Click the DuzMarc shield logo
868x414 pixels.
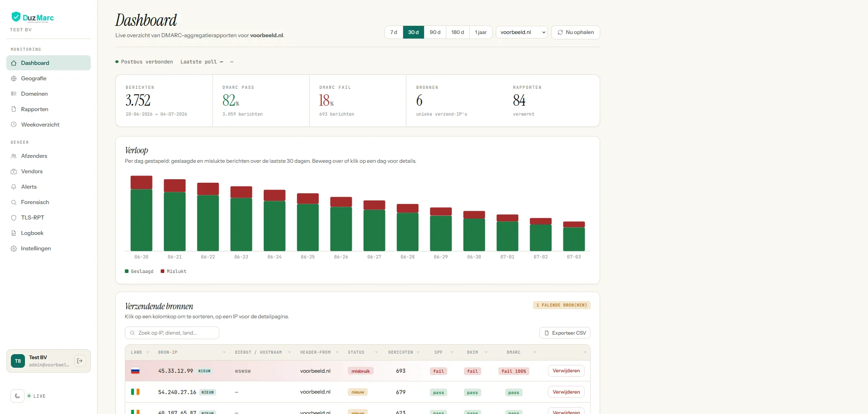tap(16, 17)
